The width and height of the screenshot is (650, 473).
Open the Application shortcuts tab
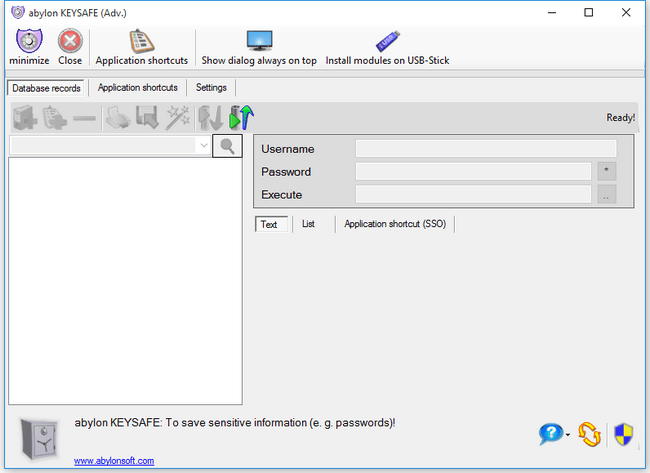click(138, 87)
